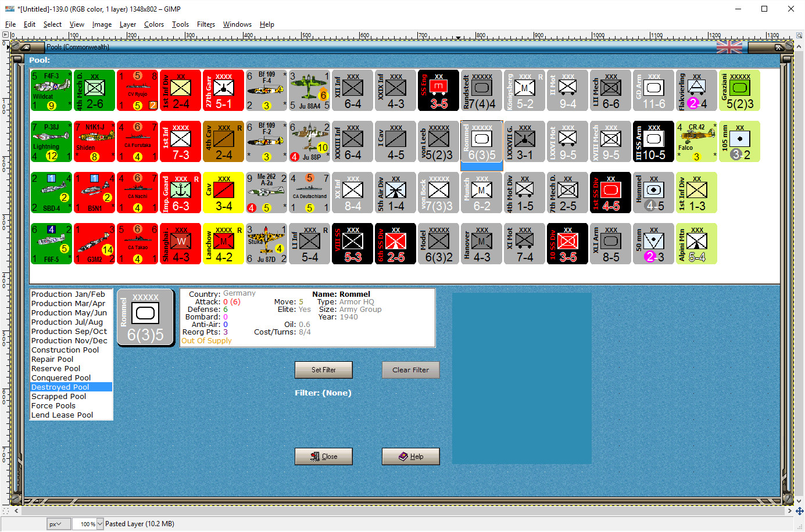Toggle GIMP Quick Mask button

(x=6, y=511)
